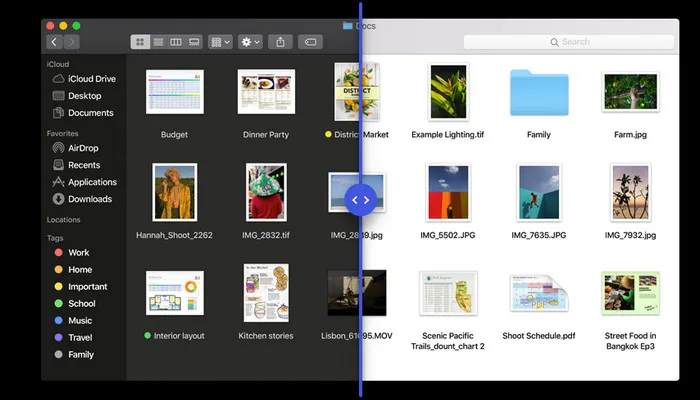Select the Family folder icon
Screen dimensions: 700x400
pos(539,93)
